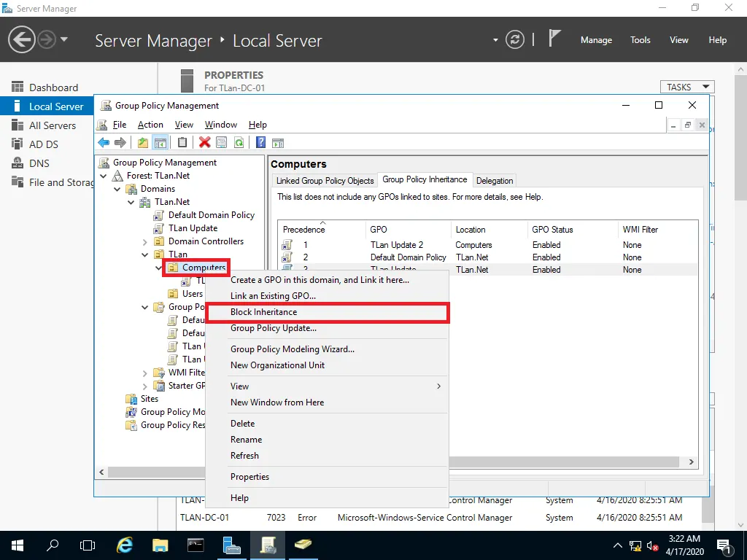Open the Linked Group Policy Objects tab
This screenshot has height=560, width=747.
pyautogui.click(x=325, y=180)
